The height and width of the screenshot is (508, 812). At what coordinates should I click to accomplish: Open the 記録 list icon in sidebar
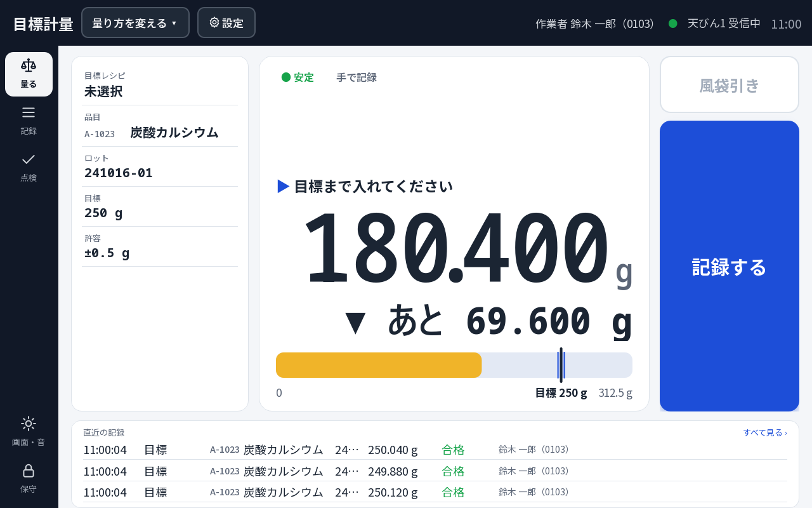pyautogui.click(x=29, y=112)
